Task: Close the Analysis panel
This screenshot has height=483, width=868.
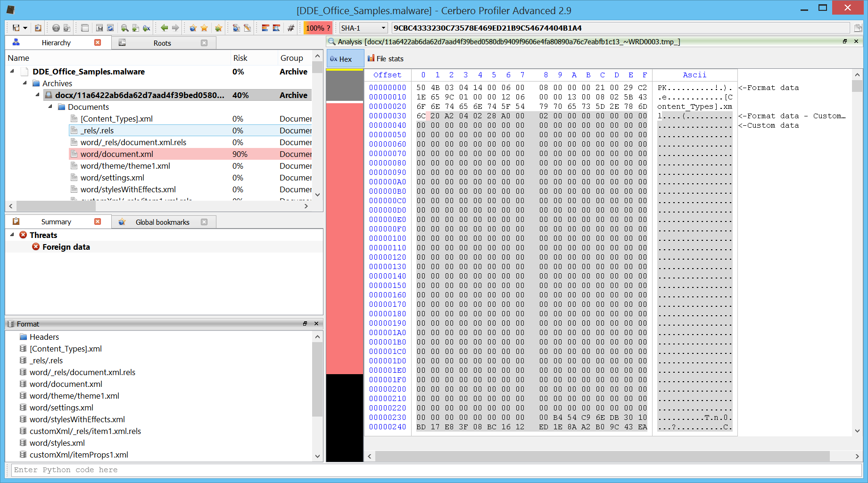Action: 856,41
